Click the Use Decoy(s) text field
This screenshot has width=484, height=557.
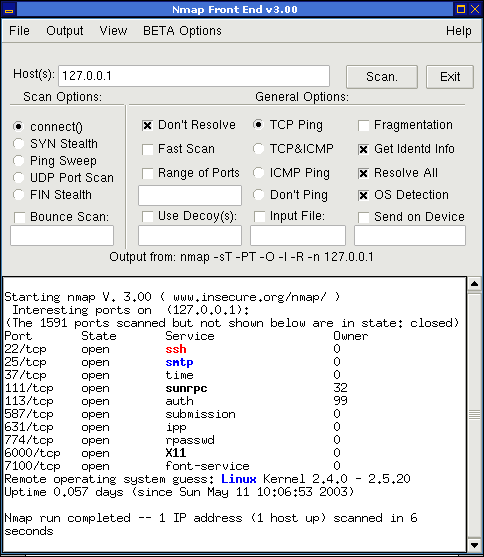pyautogui.click(x=190, y=236)
